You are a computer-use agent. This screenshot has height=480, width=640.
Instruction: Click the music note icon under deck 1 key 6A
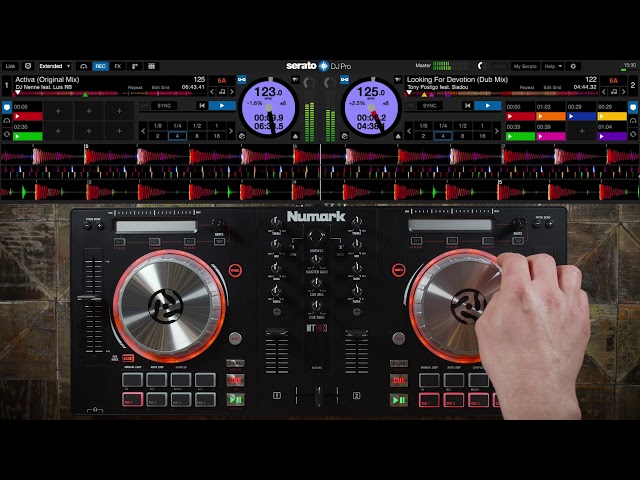(222, 92)
